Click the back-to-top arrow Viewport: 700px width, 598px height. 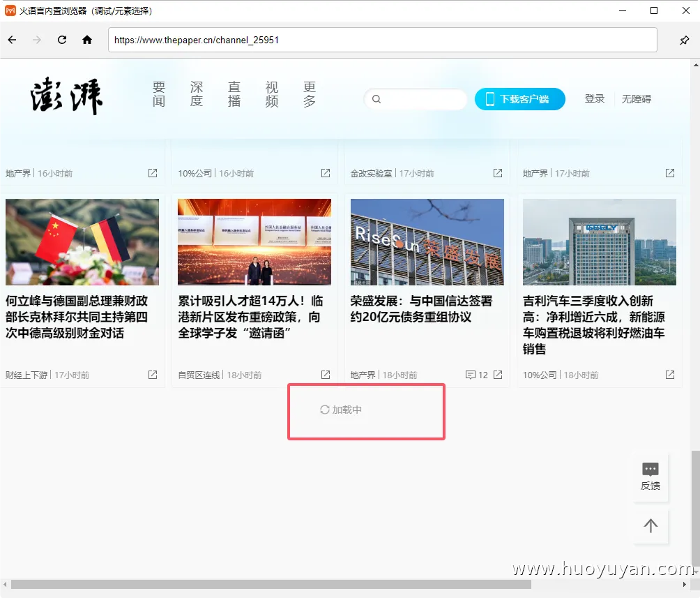pyautogui.click(x=650, y=525)
